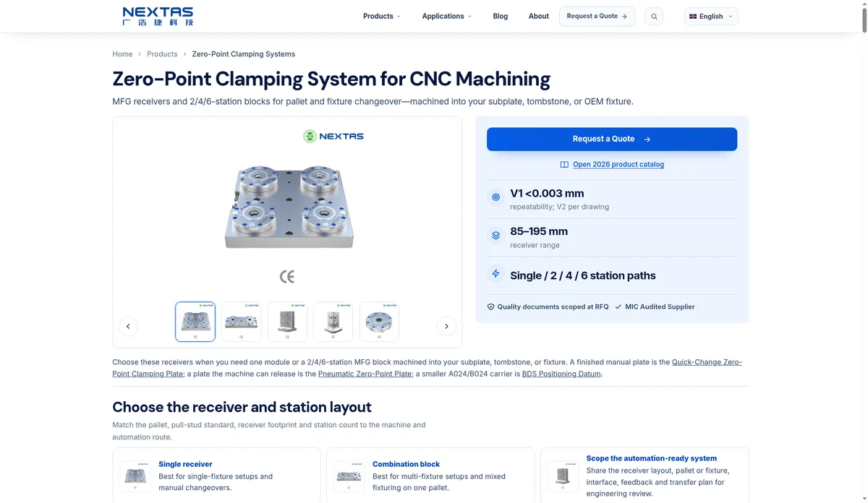The width and height of the screenshot is (868, 503).
Task: Click the Single receiver card image
Action: pyautogui.click(x=135, y=476)
